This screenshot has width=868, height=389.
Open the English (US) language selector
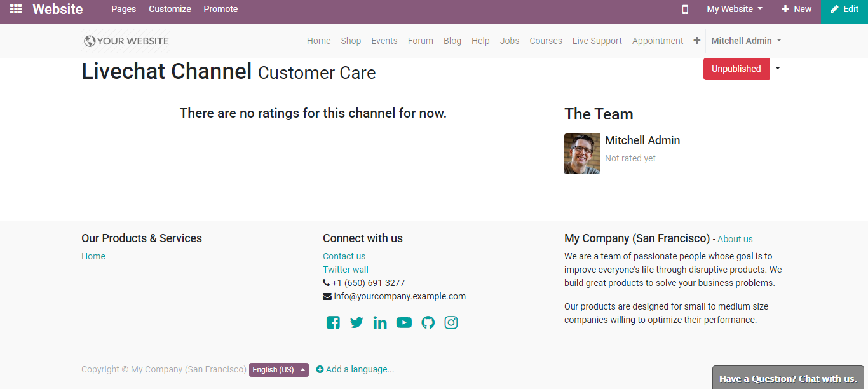[x=278, y=370]
